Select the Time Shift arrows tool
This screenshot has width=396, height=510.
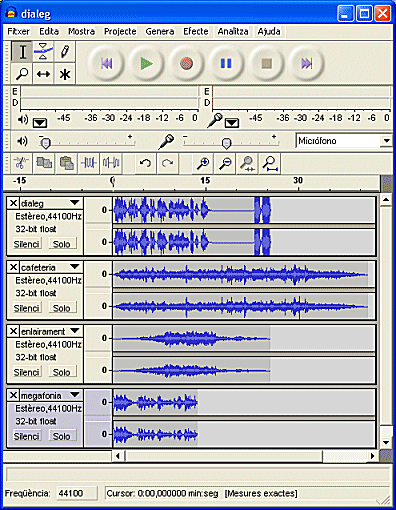(x=43, y=73)
